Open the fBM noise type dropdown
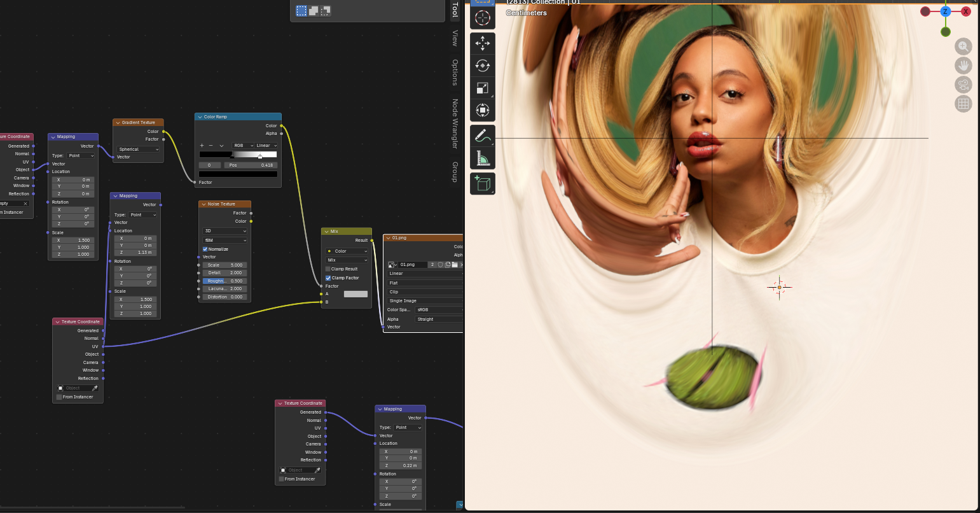The image size is (980, 513). point(225,240)
